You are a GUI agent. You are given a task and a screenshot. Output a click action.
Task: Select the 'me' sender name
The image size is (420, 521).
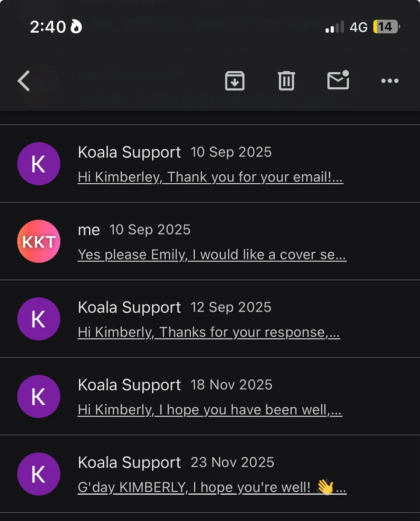tap(89, 230)
